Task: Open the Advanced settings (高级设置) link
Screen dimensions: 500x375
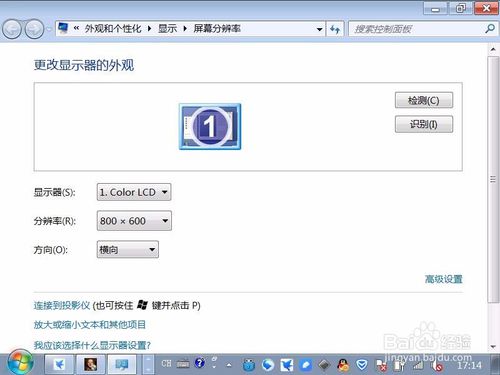Action: pos(443,279)
